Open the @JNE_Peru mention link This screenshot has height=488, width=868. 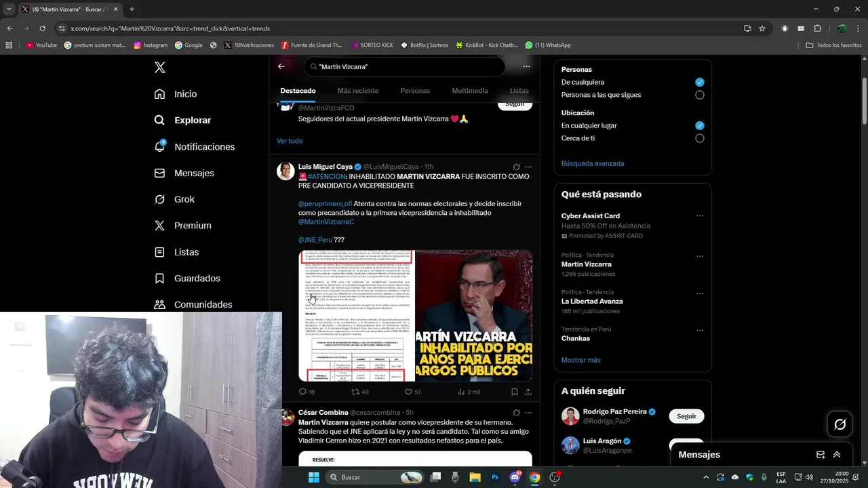pos(315,240)
